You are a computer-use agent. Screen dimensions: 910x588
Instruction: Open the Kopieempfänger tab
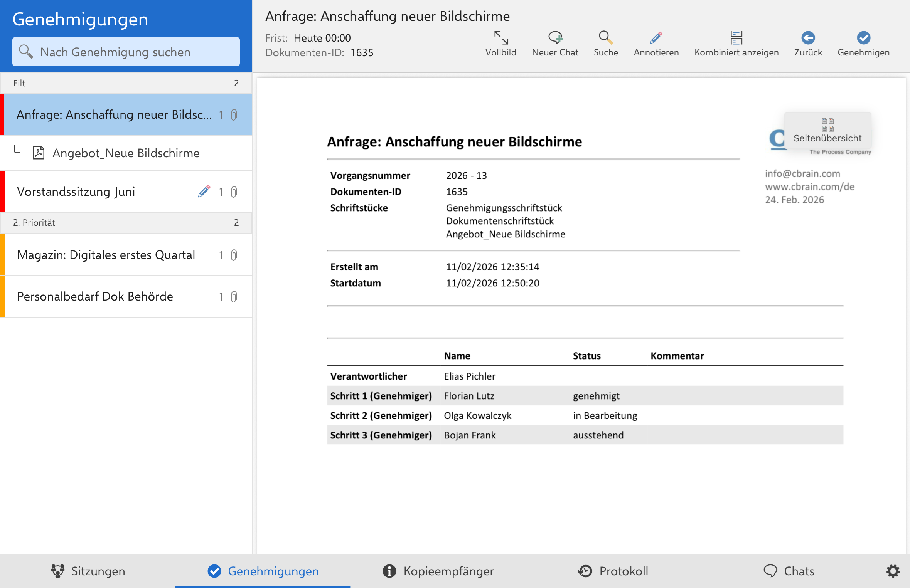coord(438,571)
